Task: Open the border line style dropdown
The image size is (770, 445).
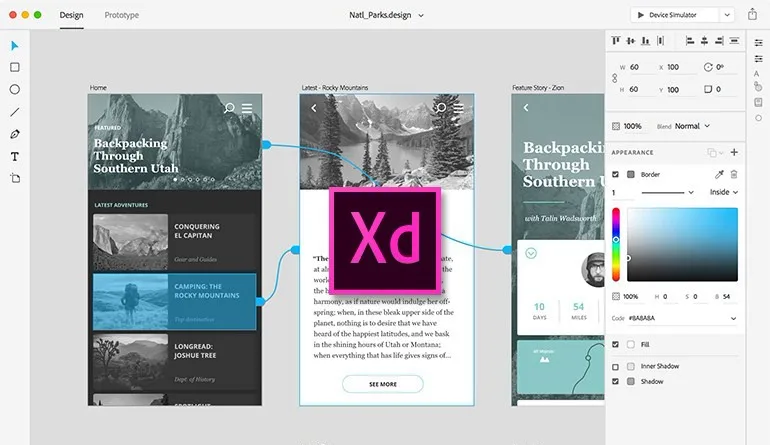Action: point(667,193)
